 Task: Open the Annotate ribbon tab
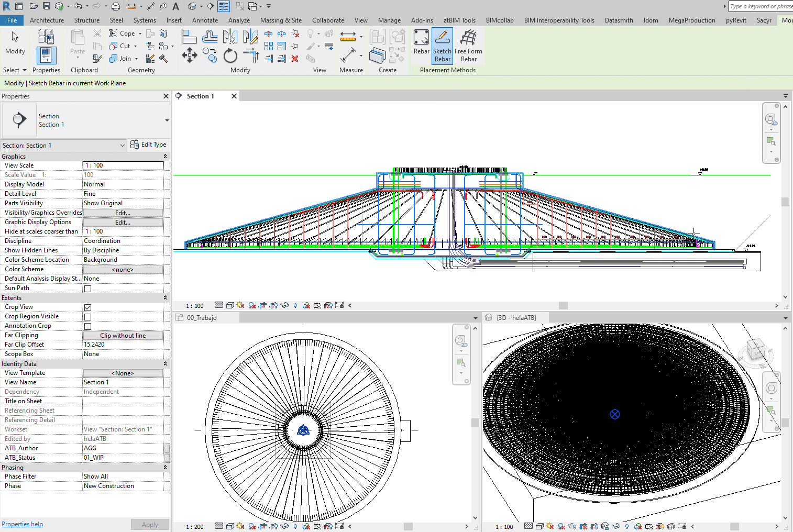205,20
